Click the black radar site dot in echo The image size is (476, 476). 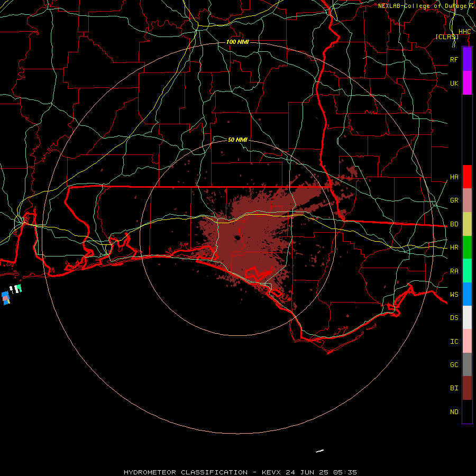click(237, 237)
